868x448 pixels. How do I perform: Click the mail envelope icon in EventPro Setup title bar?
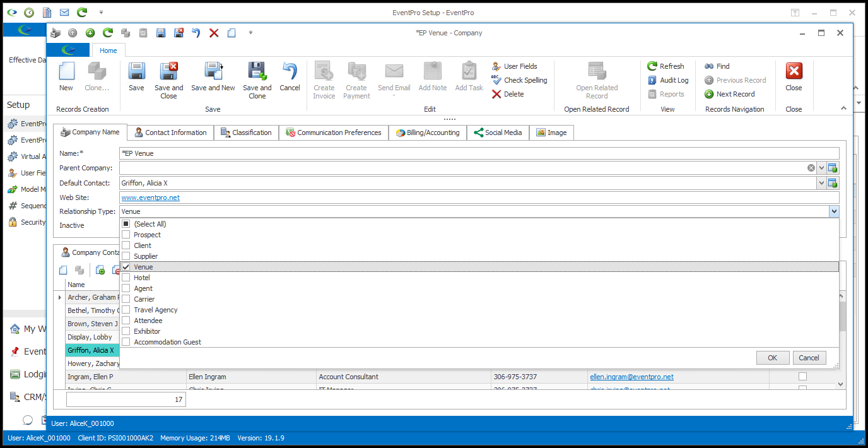point(64,13)
